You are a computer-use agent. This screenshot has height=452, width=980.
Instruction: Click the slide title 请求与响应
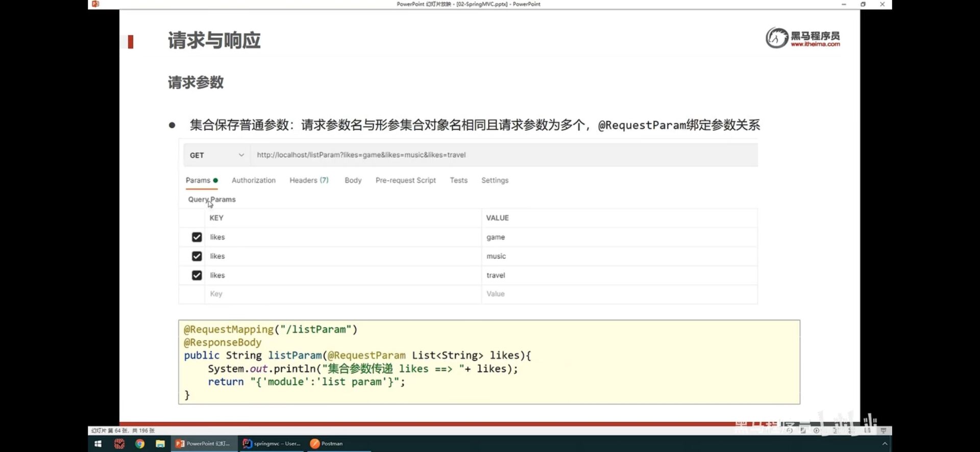point(214,40)
